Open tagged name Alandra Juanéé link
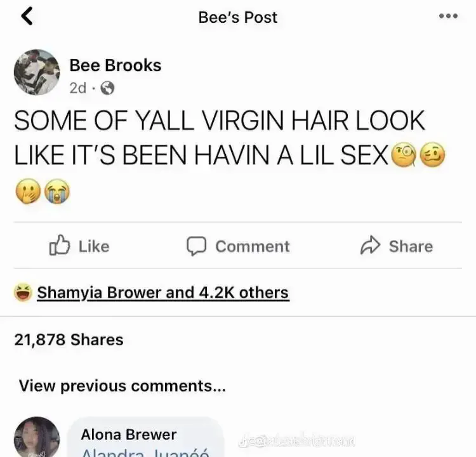 point(146,453)
